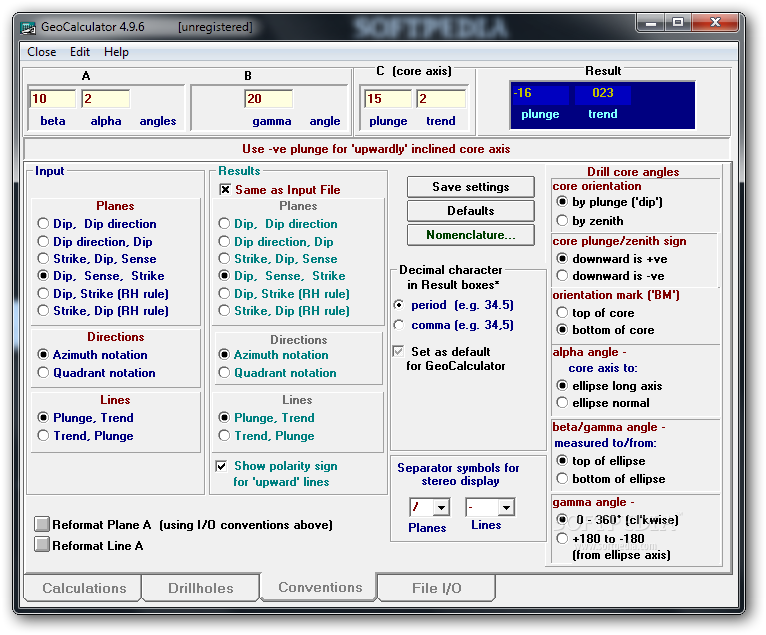Select alpha angle ellipse normal
Viewport: 766px width, 635px height.
(562, 403)
